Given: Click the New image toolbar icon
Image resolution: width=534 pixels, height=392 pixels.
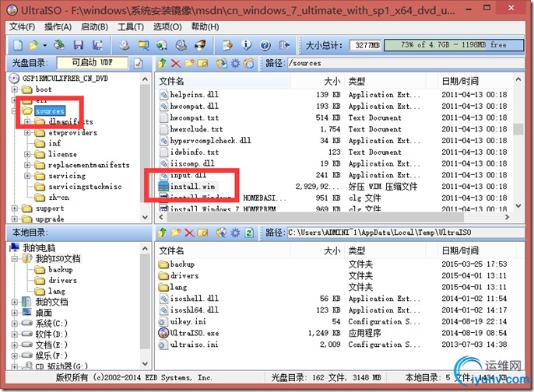Looking at the screenshot, I should point(18,45).
